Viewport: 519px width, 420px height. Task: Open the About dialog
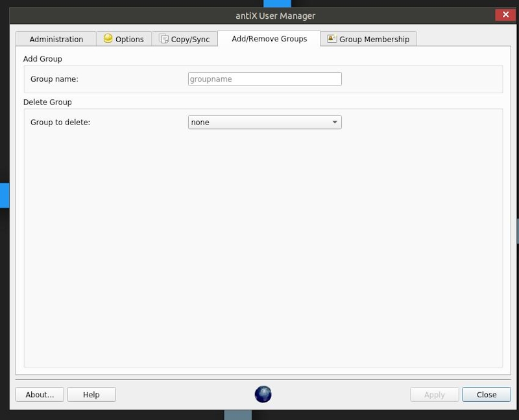[40, 394]
